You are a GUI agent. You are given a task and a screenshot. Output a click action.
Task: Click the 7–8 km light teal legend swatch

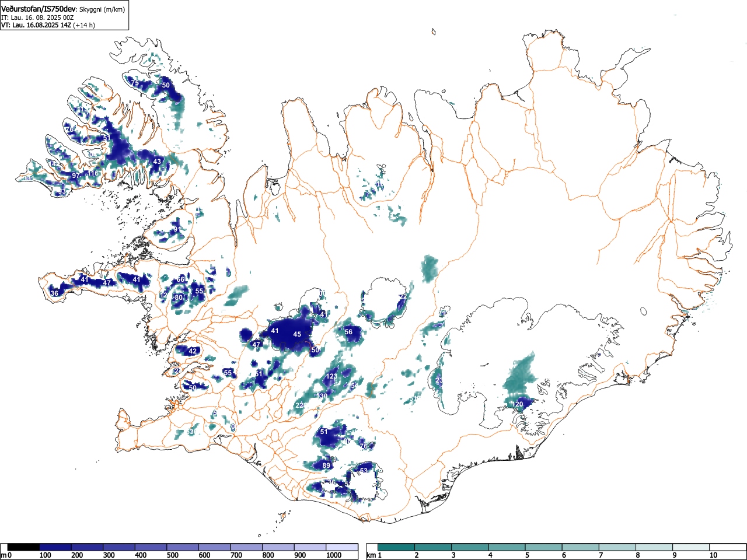617,547
